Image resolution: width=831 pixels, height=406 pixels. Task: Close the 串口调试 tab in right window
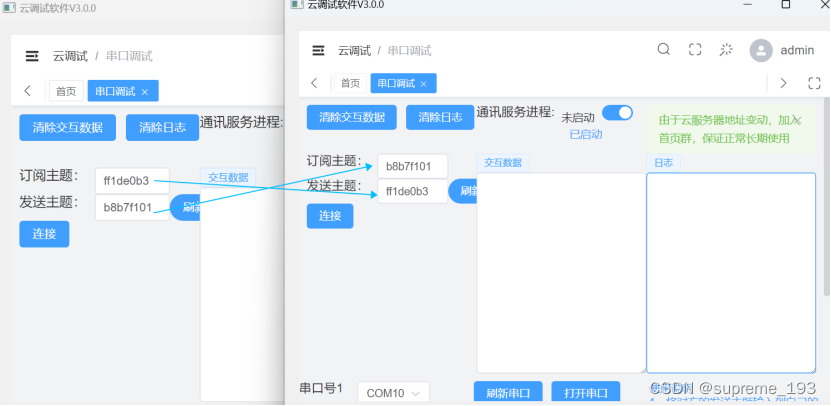(423, 84)
